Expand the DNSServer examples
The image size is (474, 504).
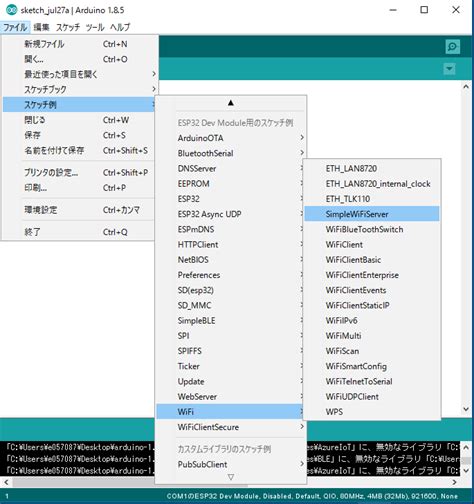click(x=230, y=169)
